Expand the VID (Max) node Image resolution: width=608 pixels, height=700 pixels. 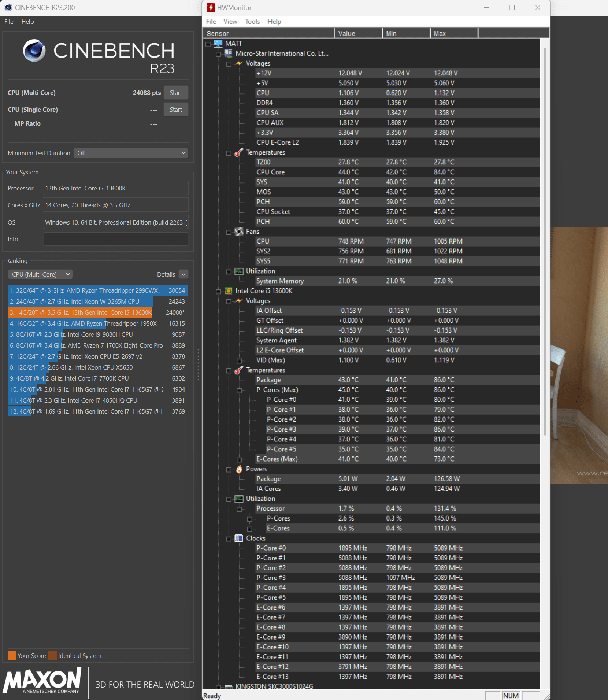pyautogui.click(x=239, y=360)
